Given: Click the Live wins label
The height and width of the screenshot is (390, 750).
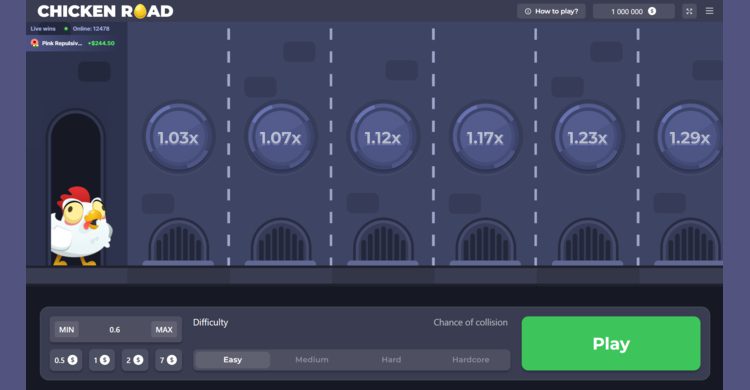Looking at the screenshot, I should click(43, 29).
